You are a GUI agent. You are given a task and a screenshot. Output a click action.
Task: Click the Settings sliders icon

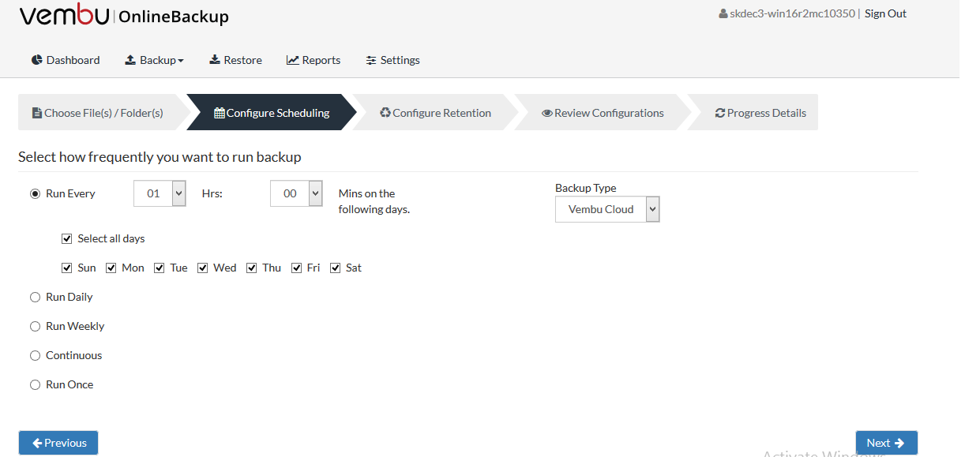(371, 60)
